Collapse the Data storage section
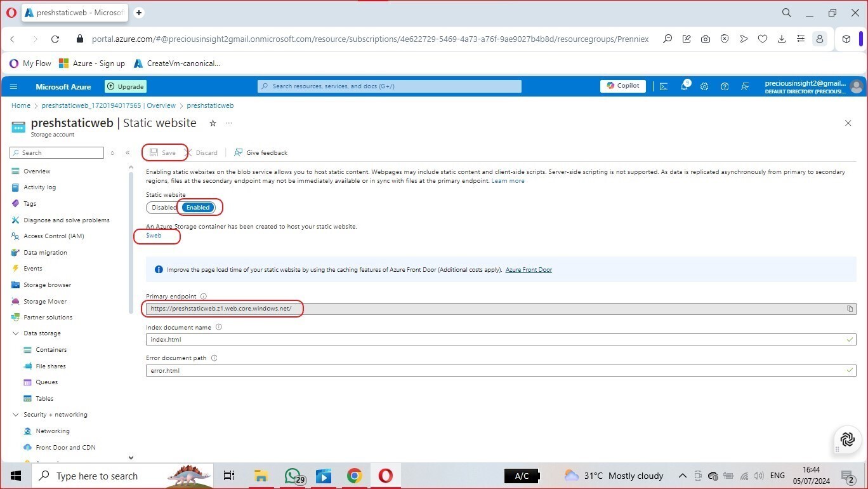Screen dimensions: 868x489 15,333
